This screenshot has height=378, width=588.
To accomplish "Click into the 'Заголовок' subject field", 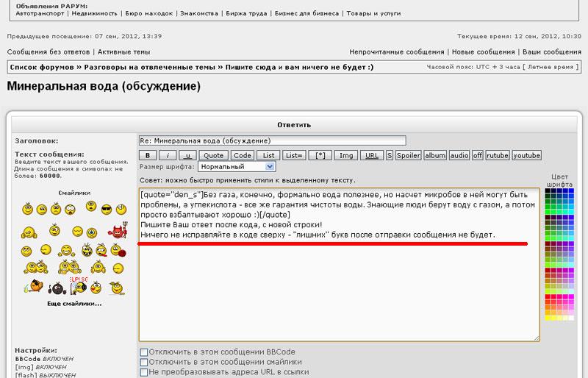I will tap(272, 140).
